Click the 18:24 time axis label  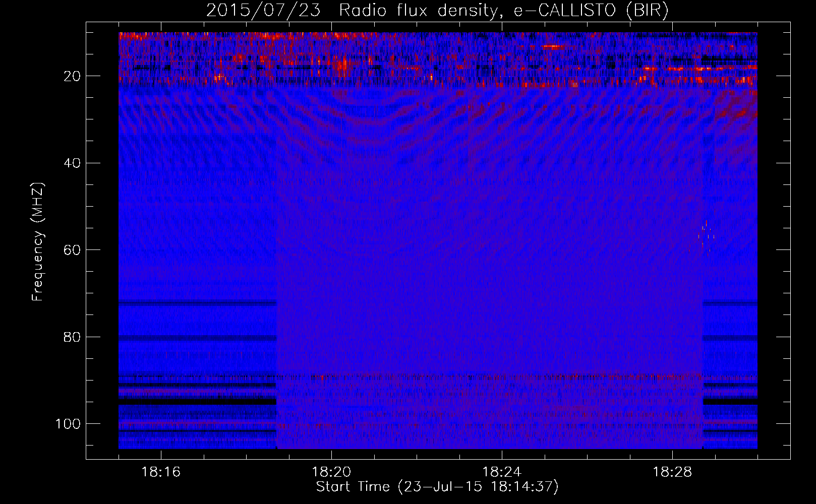pos(502,472)
